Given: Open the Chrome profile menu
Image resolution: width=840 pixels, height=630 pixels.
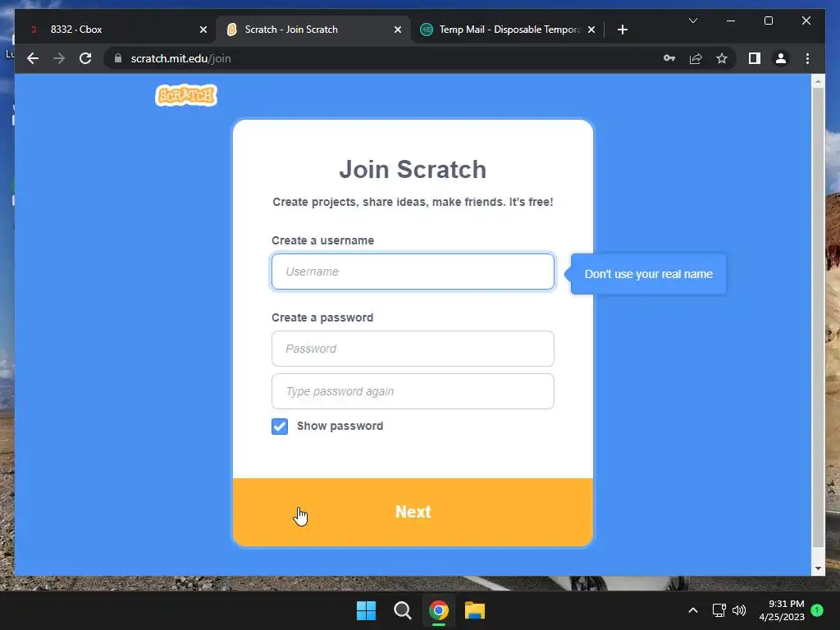Looking at the screenshot, I should click(x=781, y=58).
